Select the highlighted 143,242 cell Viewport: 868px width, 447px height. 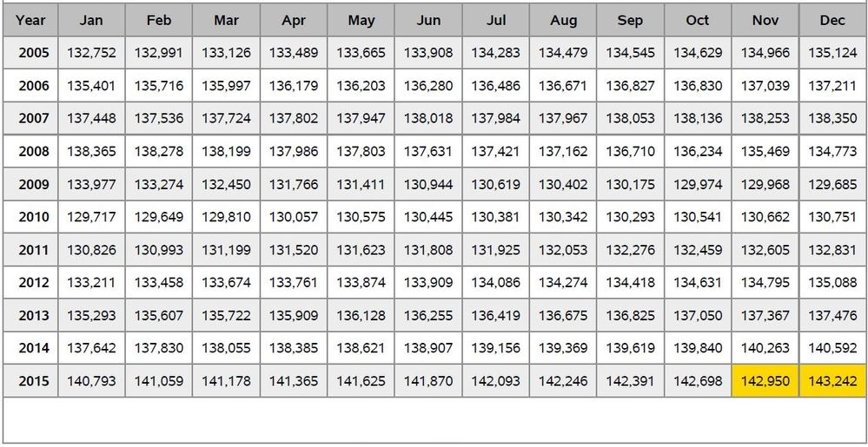pos(832,381)
